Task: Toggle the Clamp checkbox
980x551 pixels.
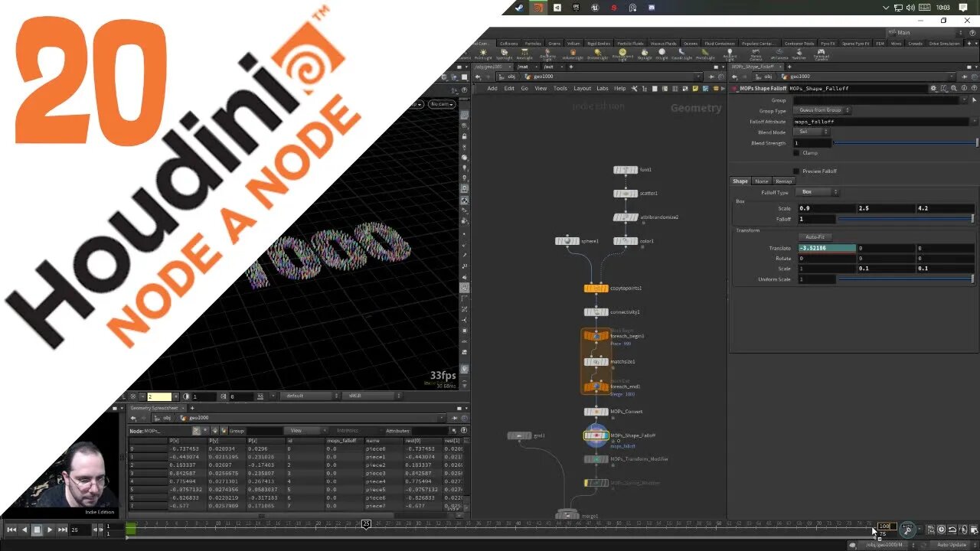Action: coord(796,153)
